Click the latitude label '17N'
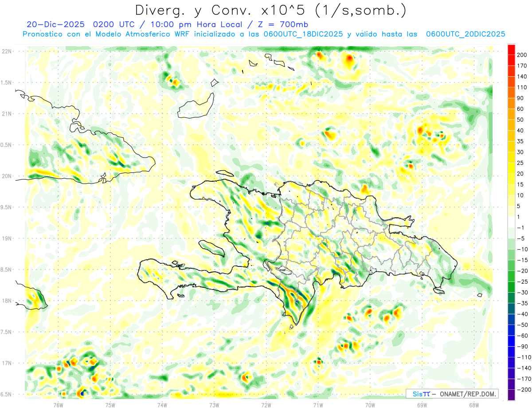This screenshot has width=532, height=411. [x=7, y=363]
